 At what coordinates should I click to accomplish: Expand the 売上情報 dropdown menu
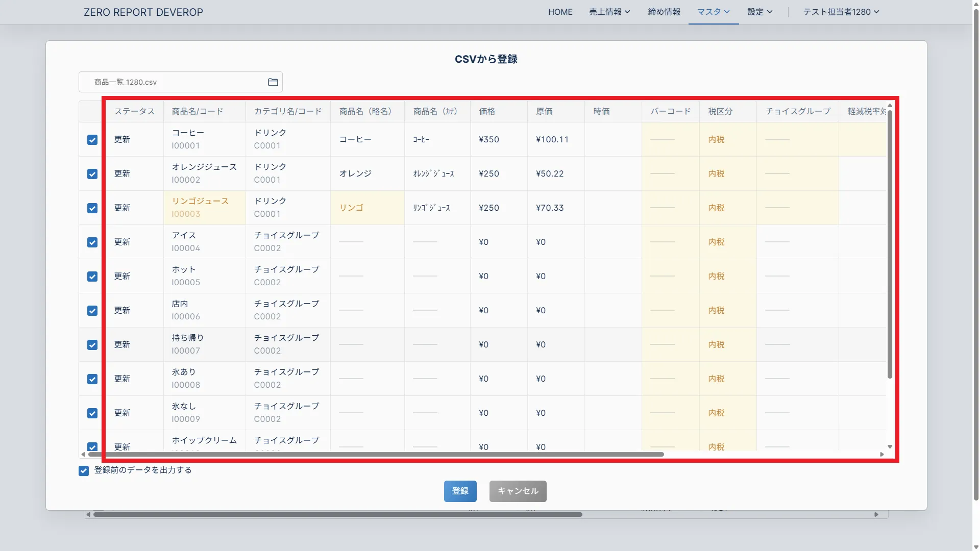click(609, 12)
